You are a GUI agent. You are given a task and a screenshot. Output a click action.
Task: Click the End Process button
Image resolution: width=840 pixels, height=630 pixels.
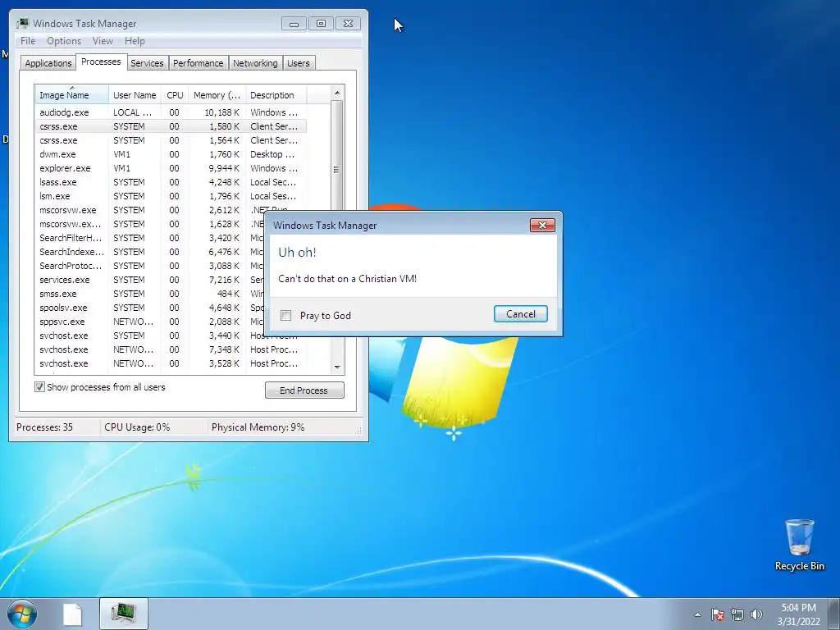(x=304, y=390)
